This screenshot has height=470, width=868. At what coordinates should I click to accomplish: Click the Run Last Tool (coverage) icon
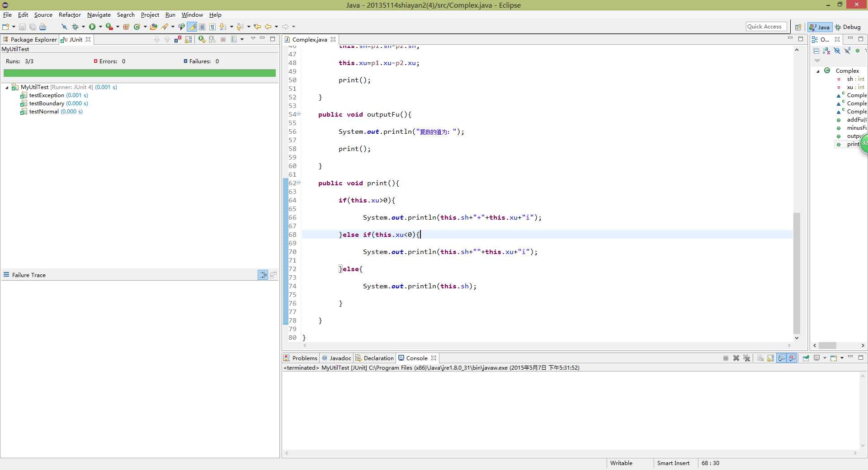point(109,27)
